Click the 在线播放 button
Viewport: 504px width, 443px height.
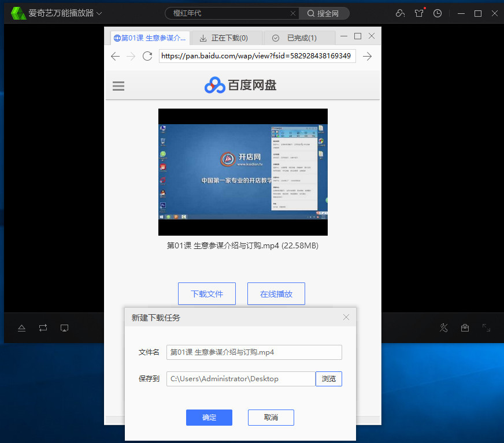tap(276, 293)
